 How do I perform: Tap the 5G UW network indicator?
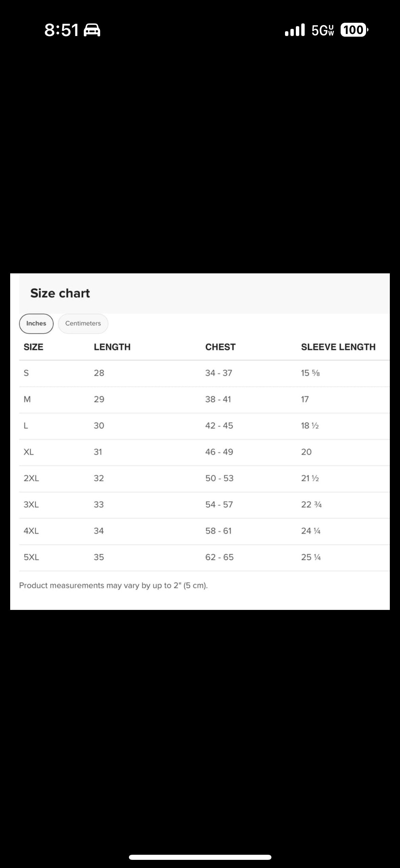[x=323, y=30]
